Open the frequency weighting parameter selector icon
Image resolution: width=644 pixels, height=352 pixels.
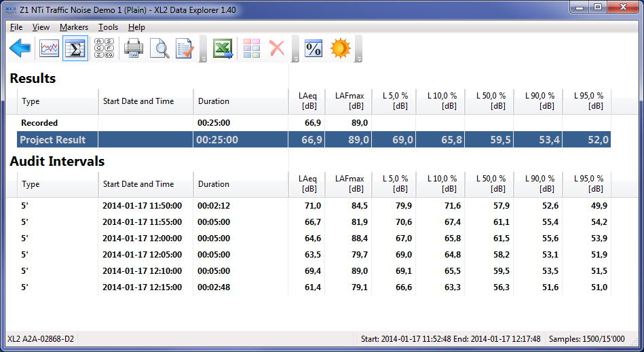coord(104,49)
